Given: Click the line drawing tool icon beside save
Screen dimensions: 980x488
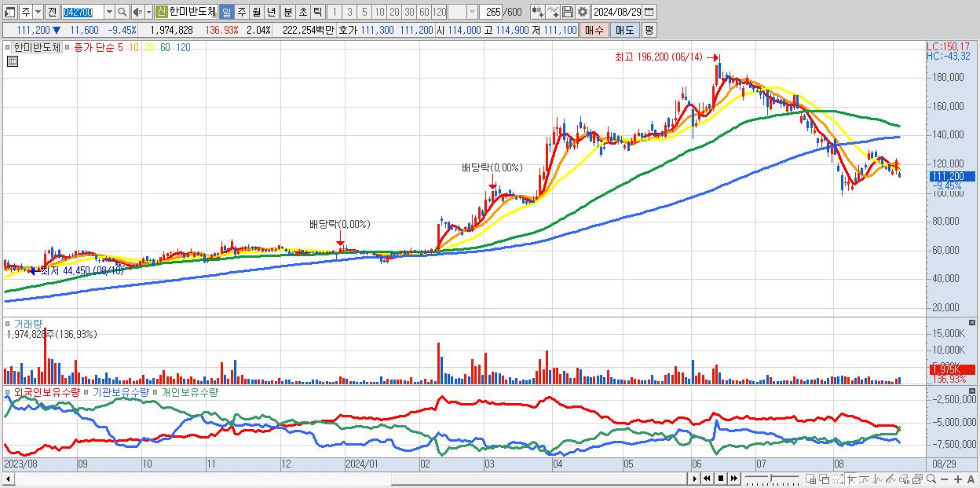Looking at the screenshot, I should [x=553, y=12].
